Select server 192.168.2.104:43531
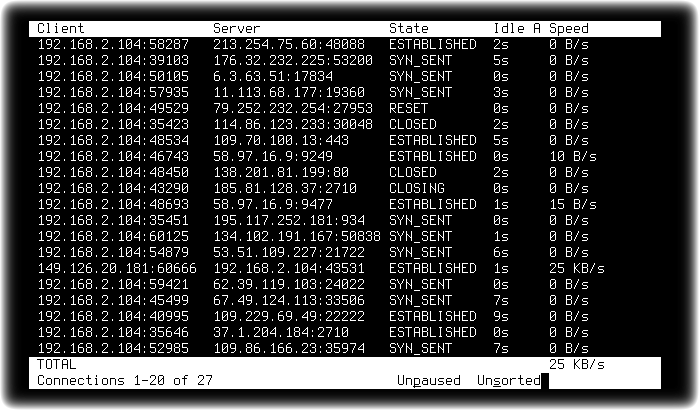 pos(288,269)
